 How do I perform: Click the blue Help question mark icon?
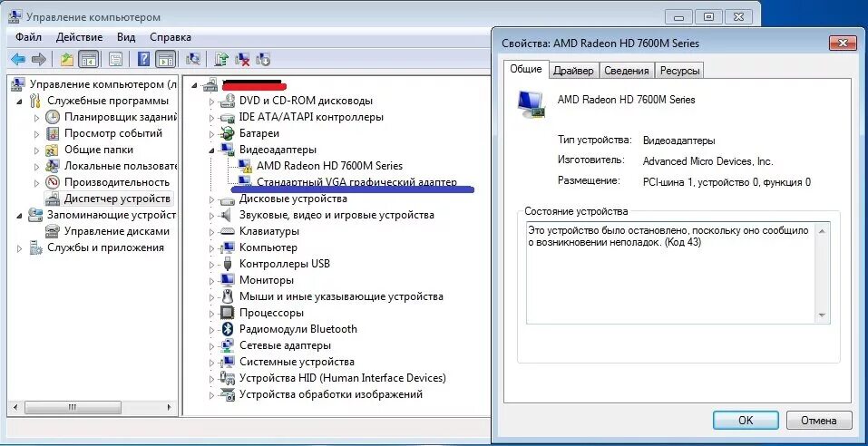coord(143,59)
